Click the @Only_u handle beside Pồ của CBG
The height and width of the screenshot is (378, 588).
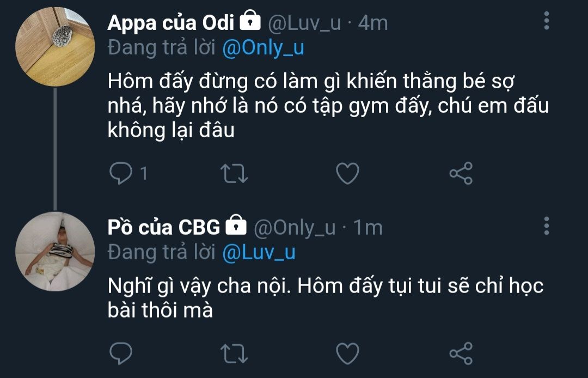pyautogui.click(x=295, y=227)
